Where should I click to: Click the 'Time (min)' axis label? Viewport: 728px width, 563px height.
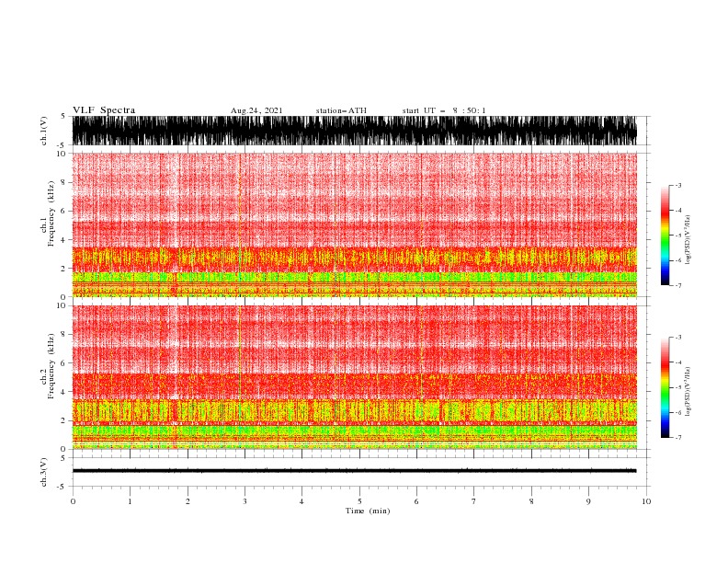tap(368, 511)
